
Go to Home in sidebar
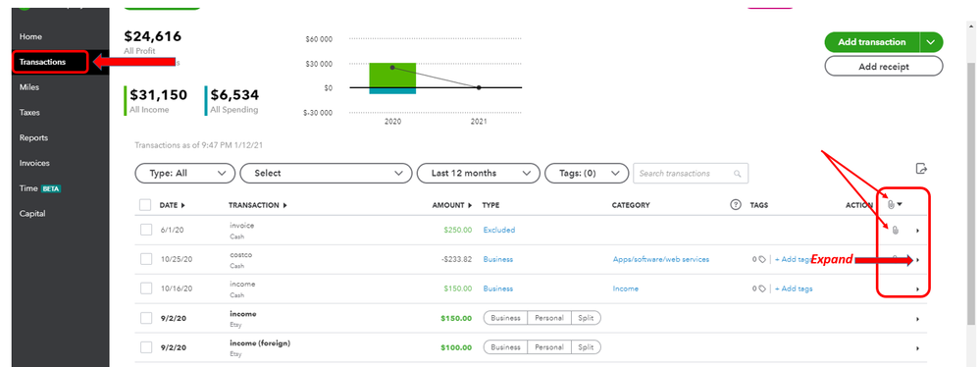tap(30, 37)
